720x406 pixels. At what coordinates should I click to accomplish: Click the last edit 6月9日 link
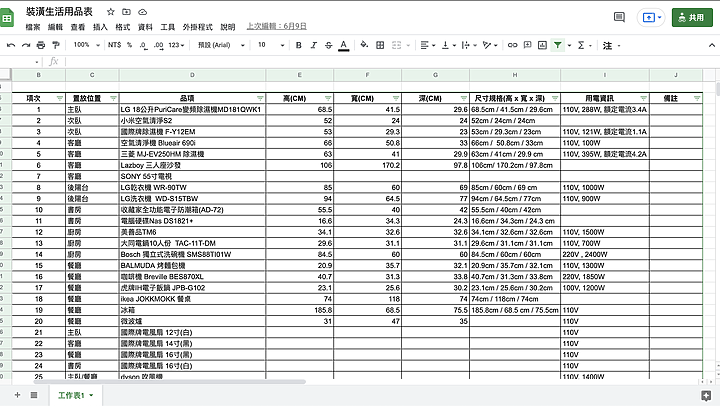click(276, 26)
